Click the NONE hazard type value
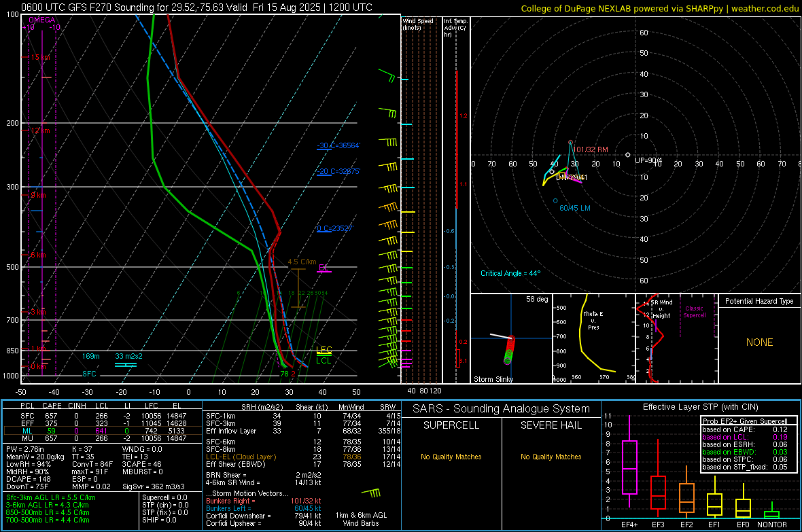Image resolution: width=802 pixels, height=532 pixels. click(x=759, y=342)
